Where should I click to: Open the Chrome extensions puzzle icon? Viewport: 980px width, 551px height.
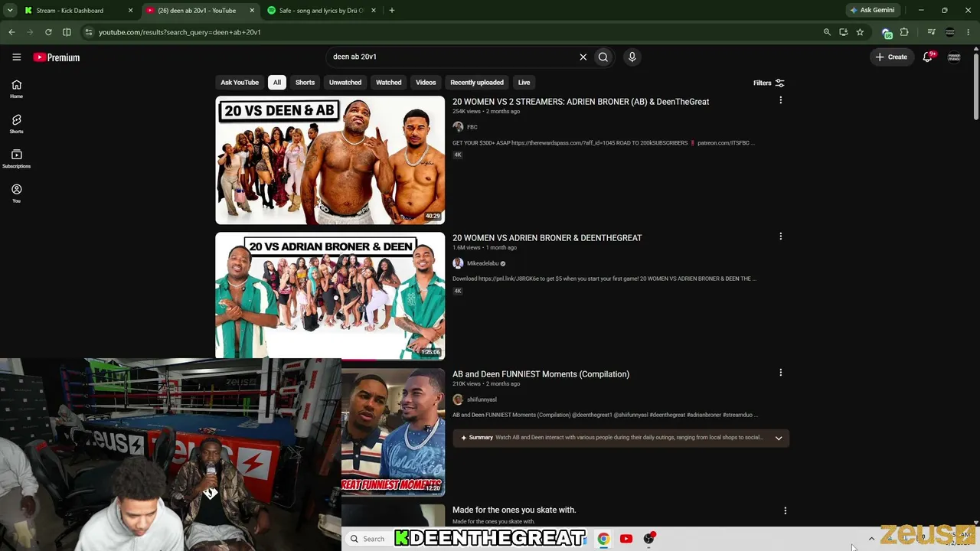(904, 32)
